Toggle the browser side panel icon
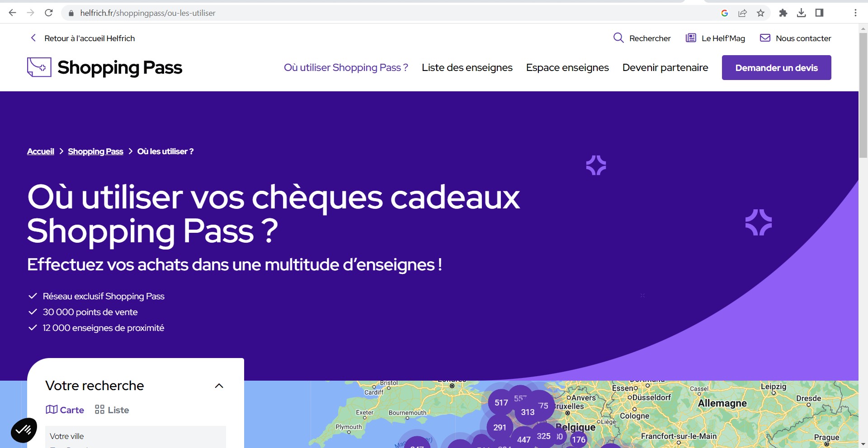 (819, 13)
